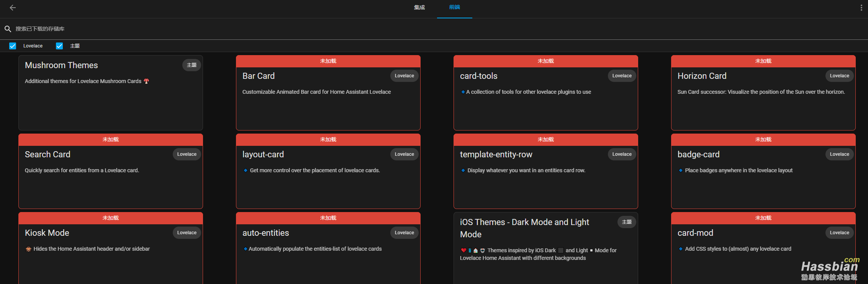Screen dimensions: 868x284
Task: Click the Lovelace chip on Kiosk Mode
Action: pos(187,233)
